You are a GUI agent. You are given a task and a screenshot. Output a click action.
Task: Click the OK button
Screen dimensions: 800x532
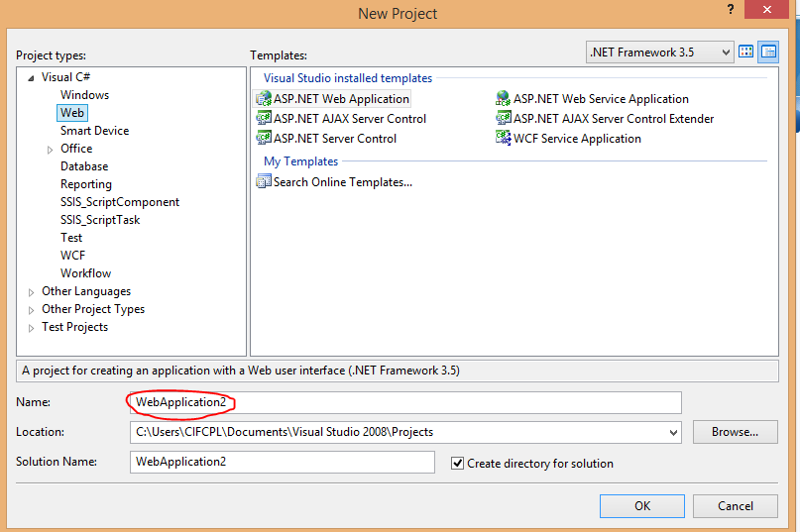641,506
